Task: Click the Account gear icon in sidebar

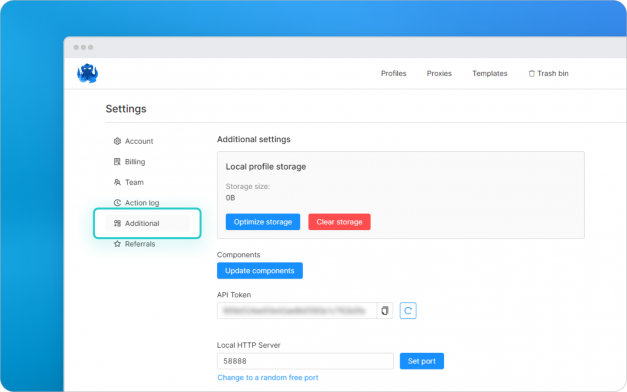Action: point(117,141)
